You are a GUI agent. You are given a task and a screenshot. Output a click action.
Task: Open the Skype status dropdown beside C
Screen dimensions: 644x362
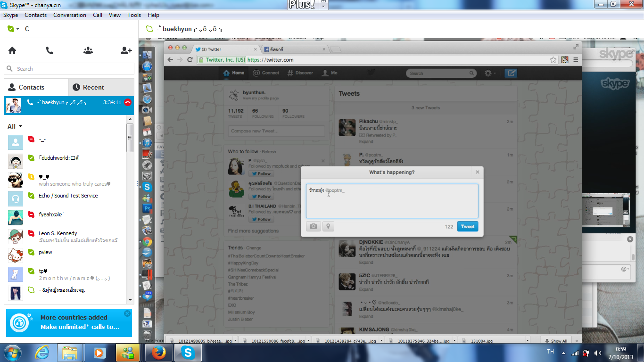pos(13,29)
